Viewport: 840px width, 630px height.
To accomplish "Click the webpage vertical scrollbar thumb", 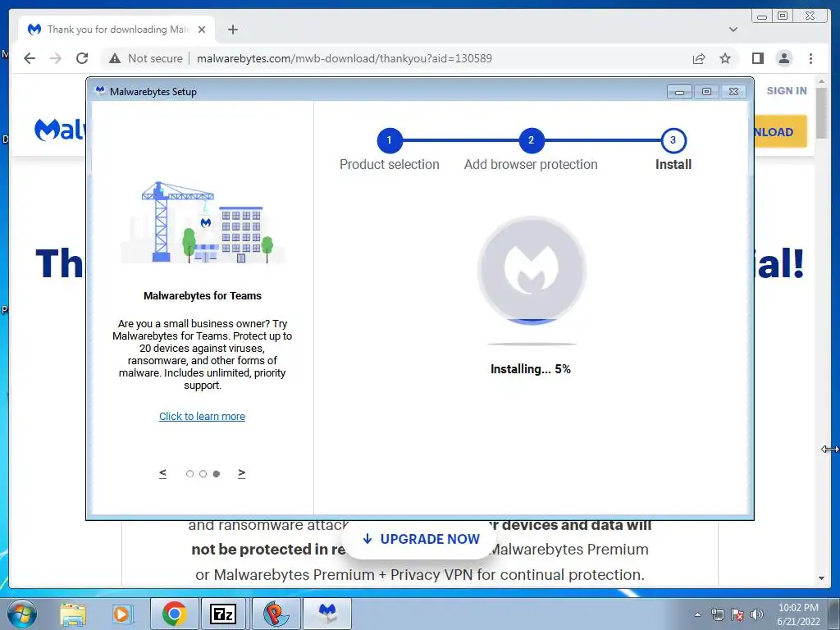I will (821, 113).
